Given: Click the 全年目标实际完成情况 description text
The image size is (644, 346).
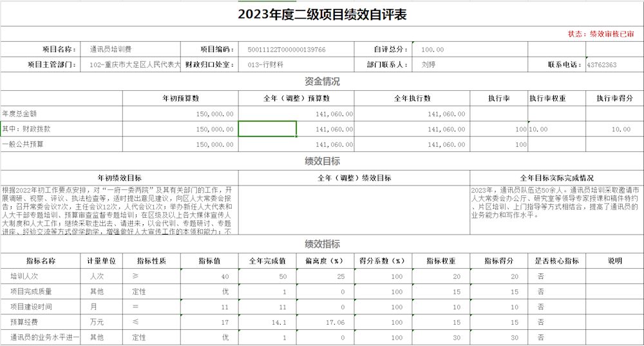Looking at the screenshot, I should coord(556,203).
